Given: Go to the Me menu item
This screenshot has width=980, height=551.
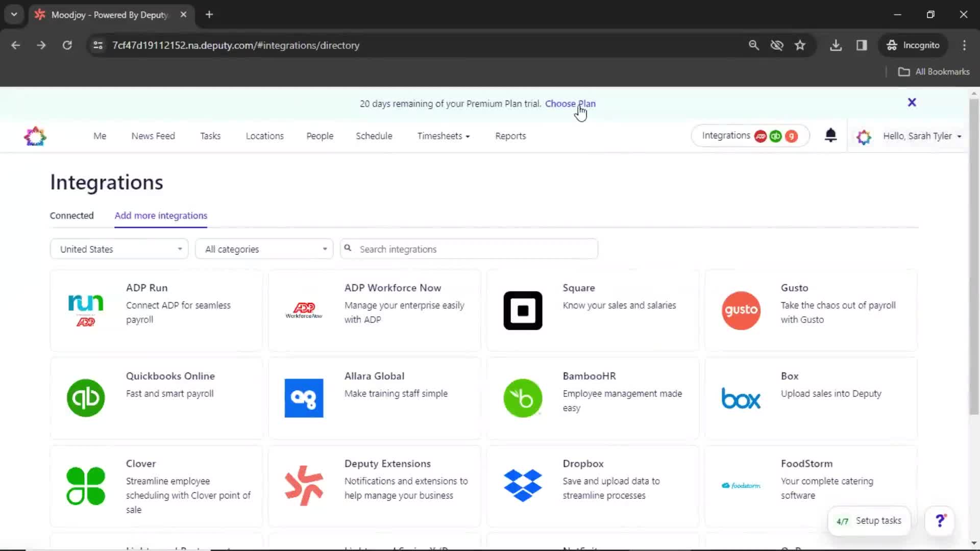Looking at the screenshot, I should pyautogui.click(x=100, y=136).
